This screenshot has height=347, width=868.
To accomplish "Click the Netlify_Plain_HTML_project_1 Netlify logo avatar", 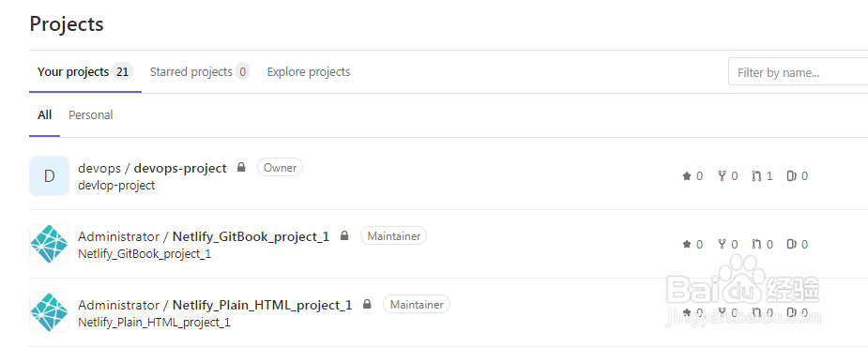I will point(50,312).
